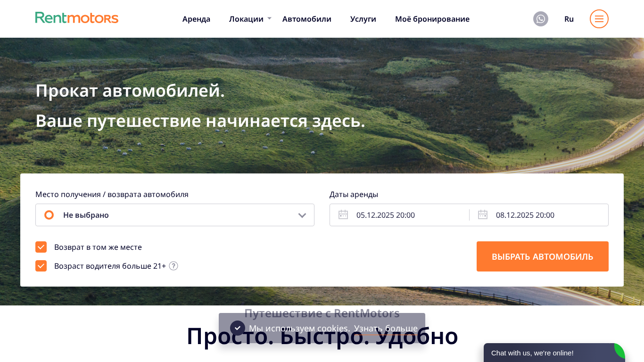Click the pickup date calendar icon
The height and width of the screenshot is (362, 644).
coord(343,215)
